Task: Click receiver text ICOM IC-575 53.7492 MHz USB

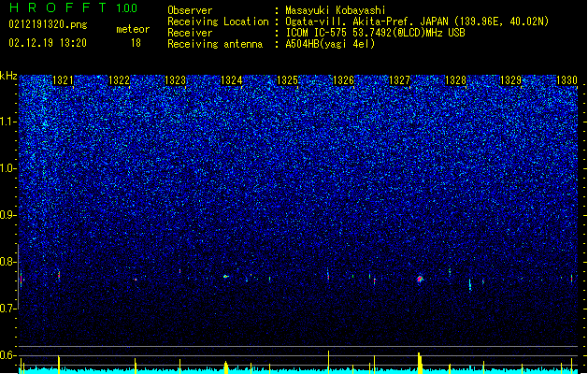Action: [x=376, y=33]
